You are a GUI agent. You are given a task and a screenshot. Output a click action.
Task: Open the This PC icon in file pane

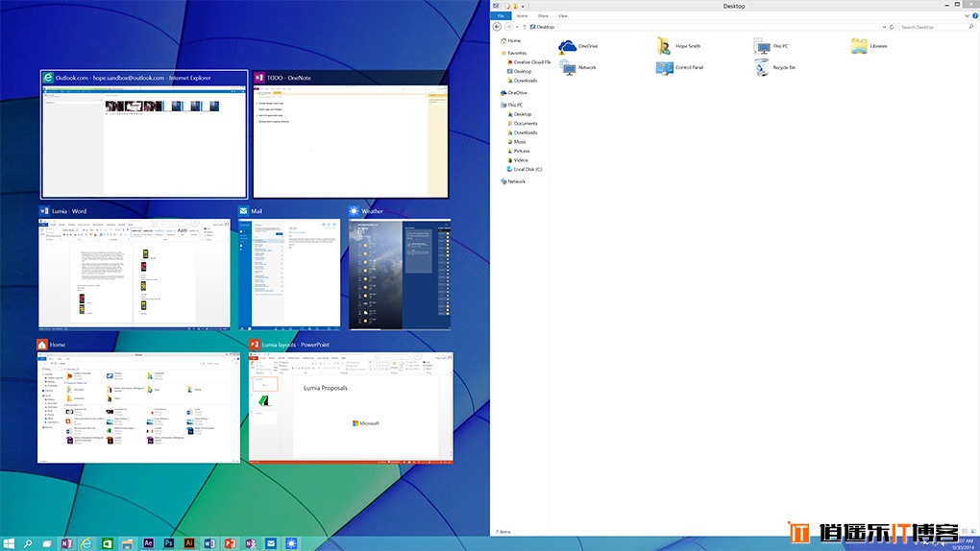click(x=771, y=46)
